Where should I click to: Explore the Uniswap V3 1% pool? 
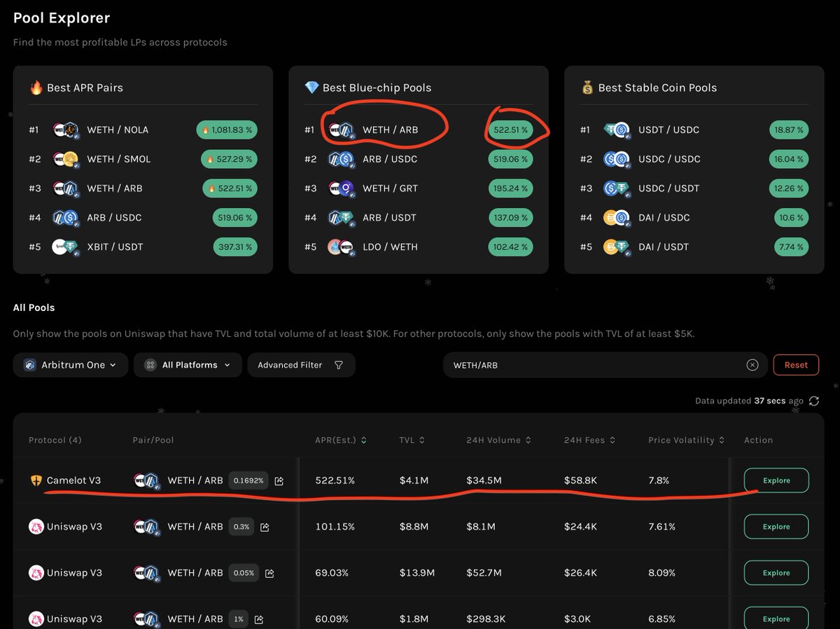pos(776,619)
